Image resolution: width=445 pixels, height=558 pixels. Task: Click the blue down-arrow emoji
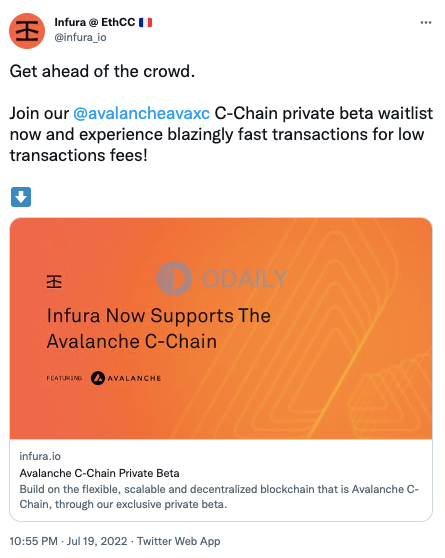coord(21,197)
